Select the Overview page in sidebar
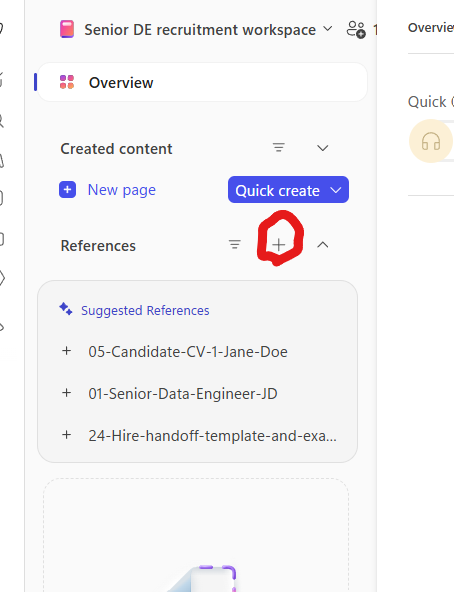The height and width of the screenshot is (592, 454). [x=202, y=82]
